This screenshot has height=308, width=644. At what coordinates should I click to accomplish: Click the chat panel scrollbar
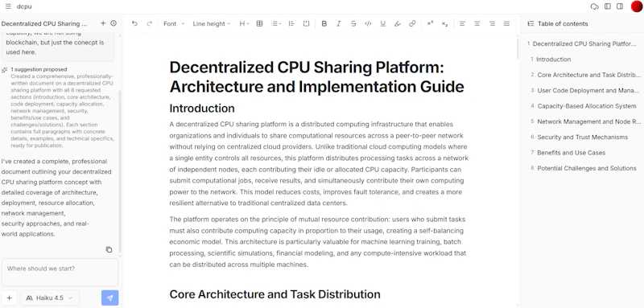click(120, 171)
